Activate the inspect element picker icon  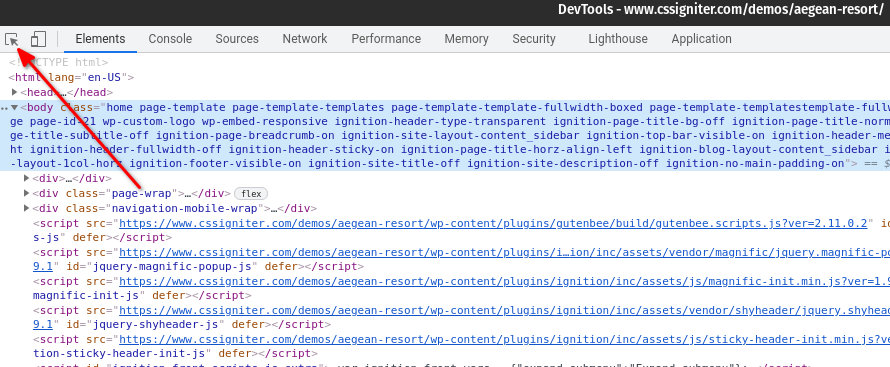tap(12, 39)
